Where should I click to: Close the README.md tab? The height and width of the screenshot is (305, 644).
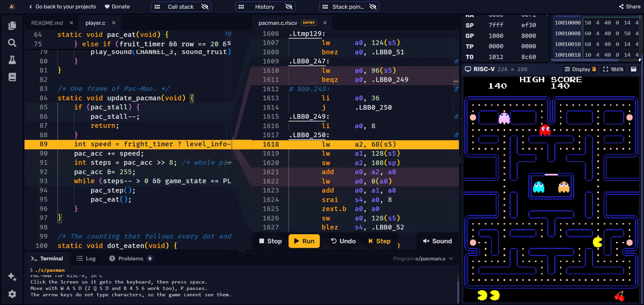click(x=72, y=23)
